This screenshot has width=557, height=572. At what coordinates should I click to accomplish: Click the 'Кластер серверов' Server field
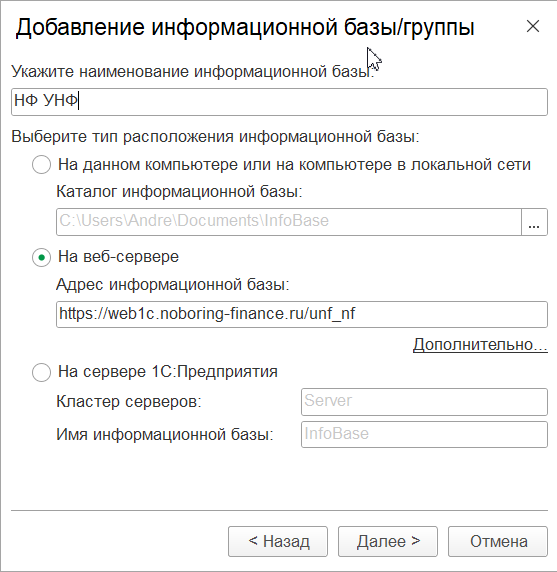[424, 402]
